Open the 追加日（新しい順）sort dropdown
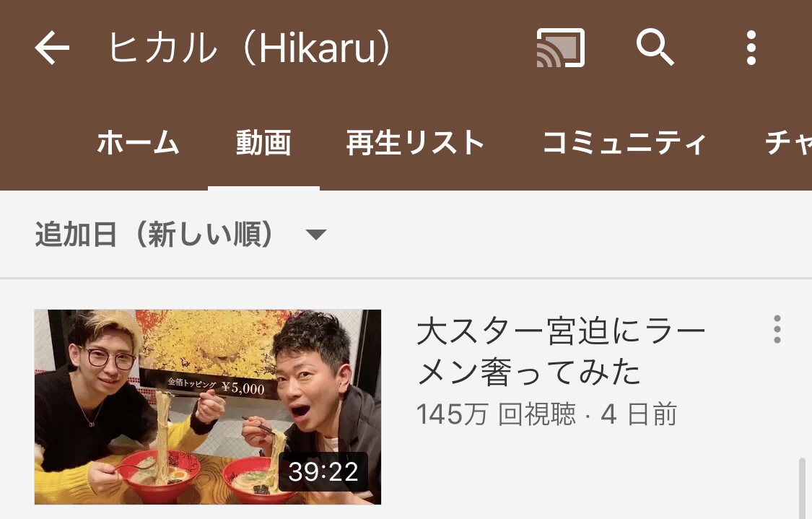 click(x=180, y=235)
